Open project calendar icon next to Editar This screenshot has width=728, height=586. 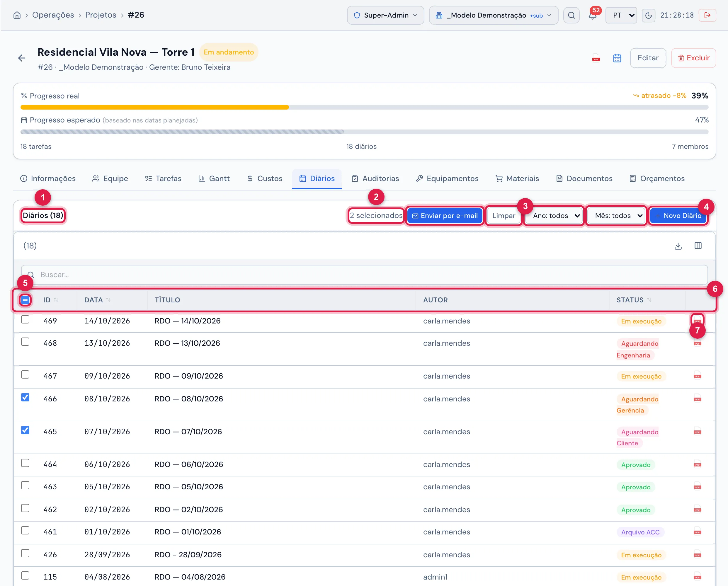pos(617,58)
